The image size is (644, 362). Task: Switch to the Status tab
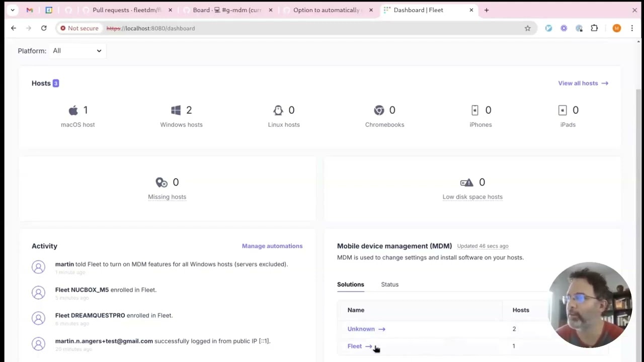390,285
